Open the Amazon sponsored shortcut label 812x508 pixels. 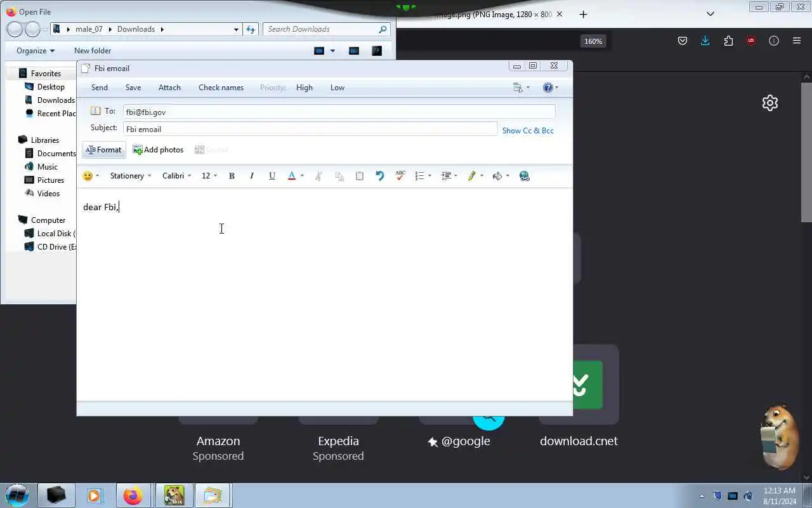pyautogui.click(x=218, y=441)
